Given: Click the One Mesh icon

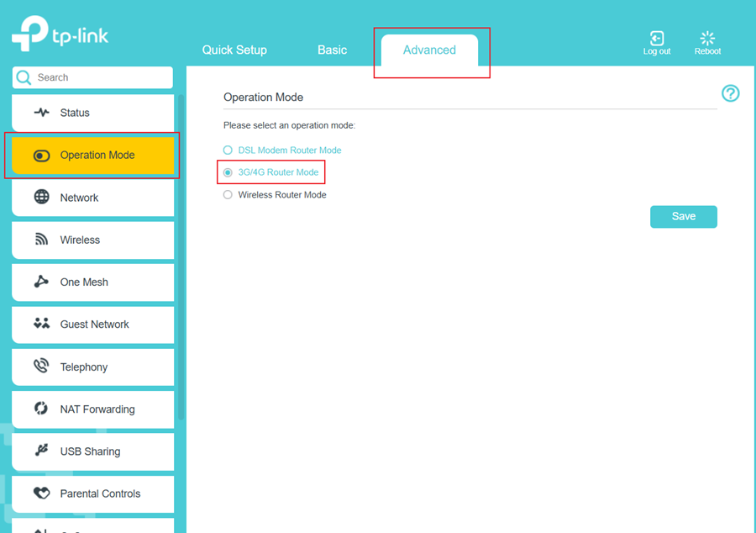Looking at the screenshot, I should (41, 282).
